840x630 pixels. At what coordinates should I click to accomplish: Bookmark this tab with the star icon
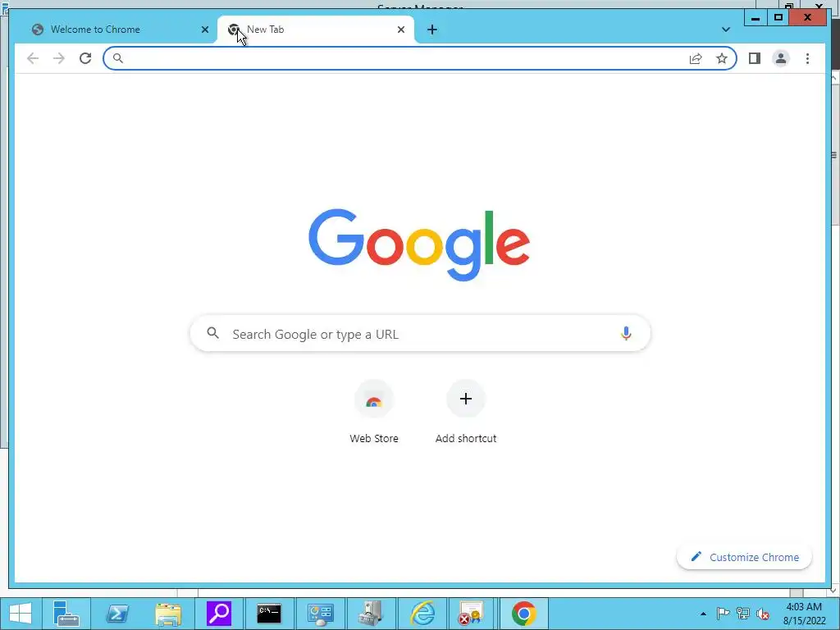(x=722, y=58)
